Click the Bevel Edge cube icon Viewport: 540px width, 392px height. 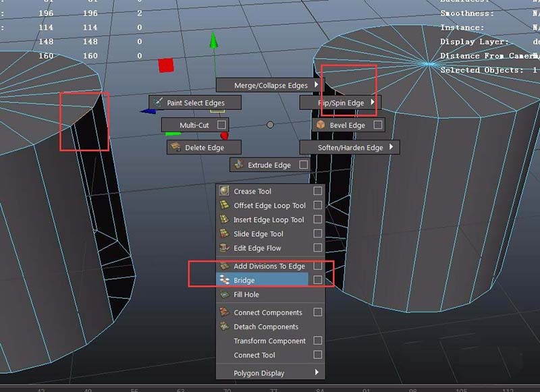320,125
